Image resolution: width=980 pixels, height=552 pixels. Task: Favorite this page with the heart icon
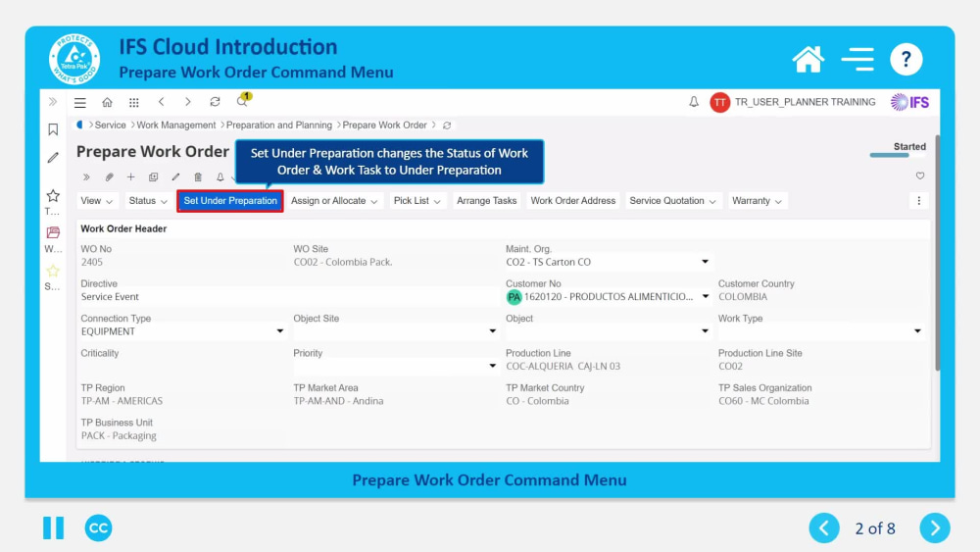click(x=920, y=176)
